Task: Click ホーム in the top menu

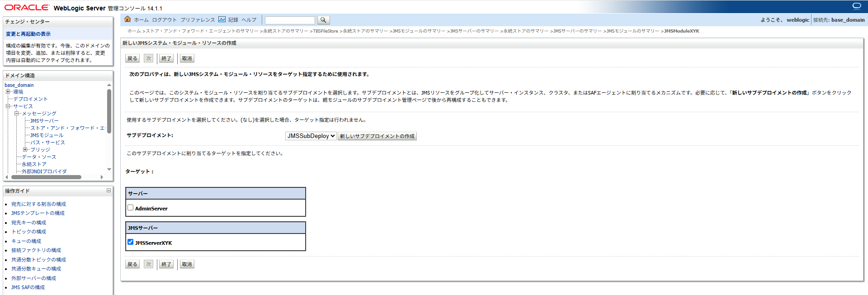Action: (x=141, y=20)
